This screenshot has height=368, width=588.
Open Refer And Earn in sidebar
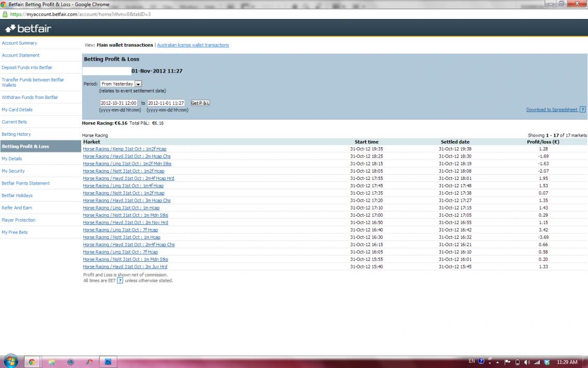[17, 208]
